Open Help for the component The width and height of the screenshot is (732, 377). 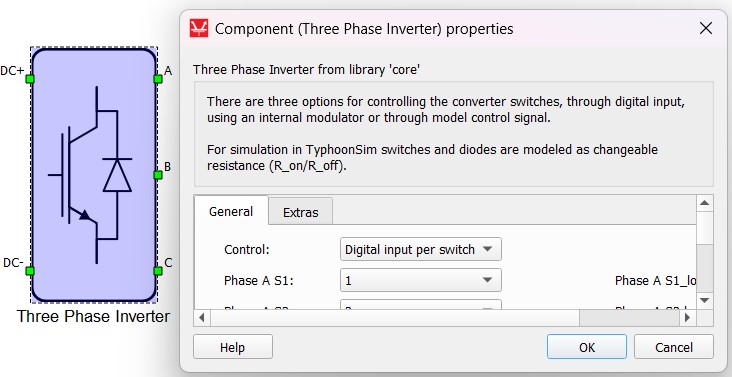click(232, 347)
